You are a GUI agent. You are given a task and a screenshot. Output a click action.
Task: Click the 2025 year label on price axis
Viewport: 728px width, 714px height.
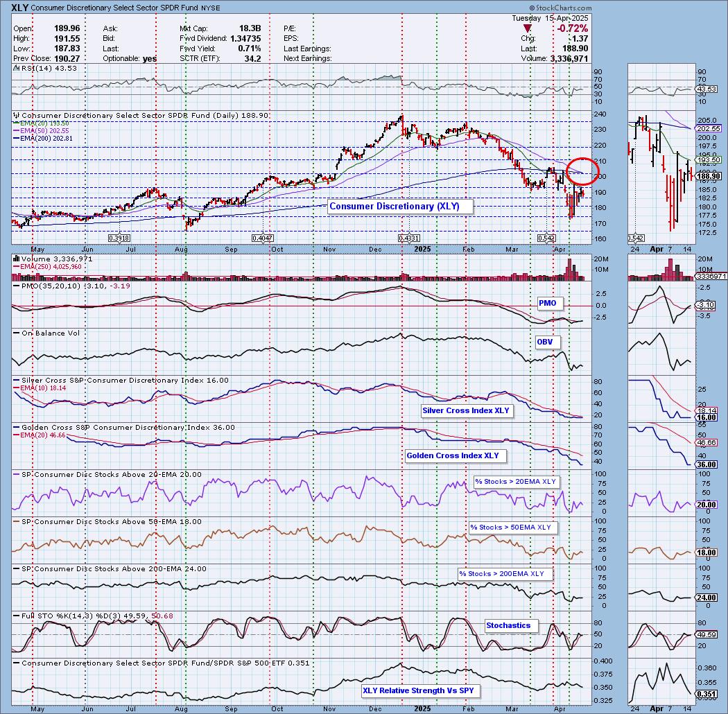pos(422,249)
